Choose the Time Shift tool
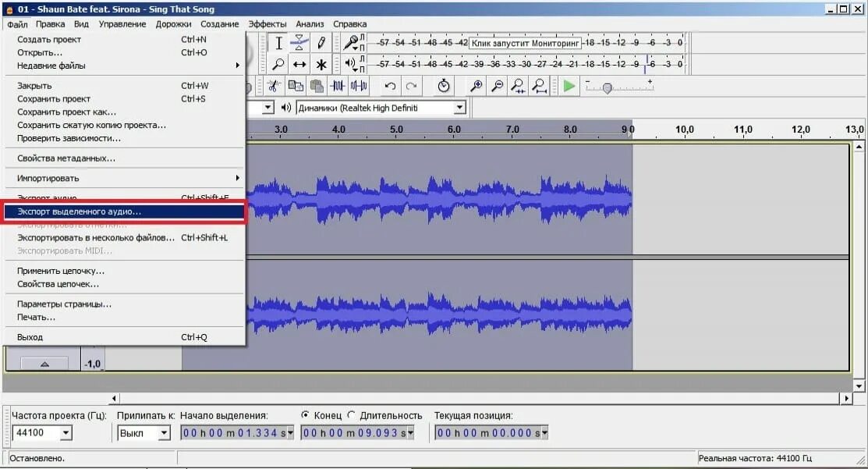The height and width of the screenshot is (469, 868). [299, 65]
